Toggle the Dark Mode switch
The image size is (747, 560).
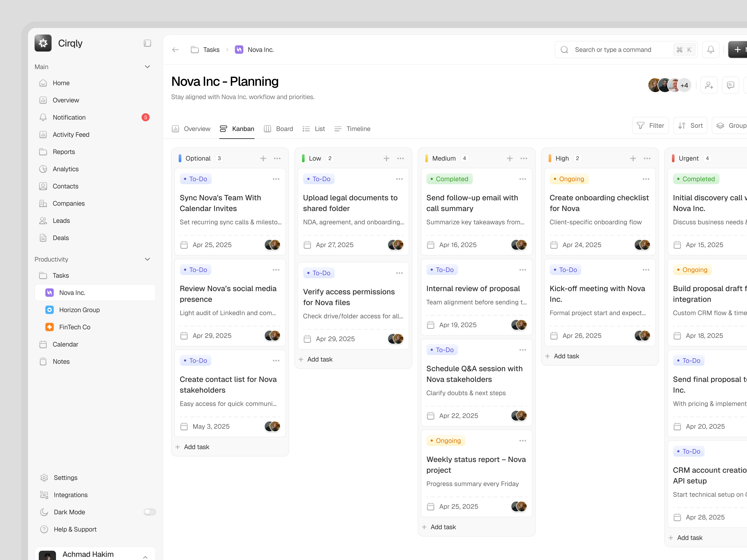point(150,512)
